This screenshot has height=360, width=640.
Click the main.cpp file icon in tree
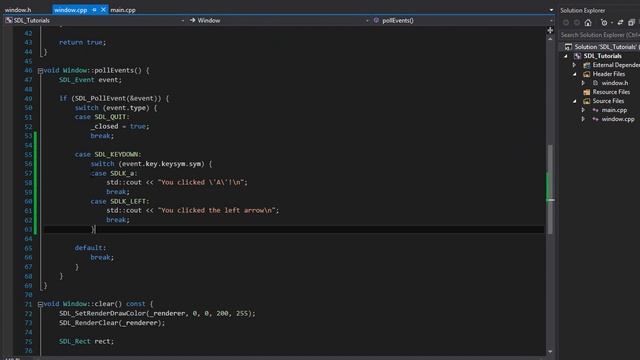coord(595,110)
